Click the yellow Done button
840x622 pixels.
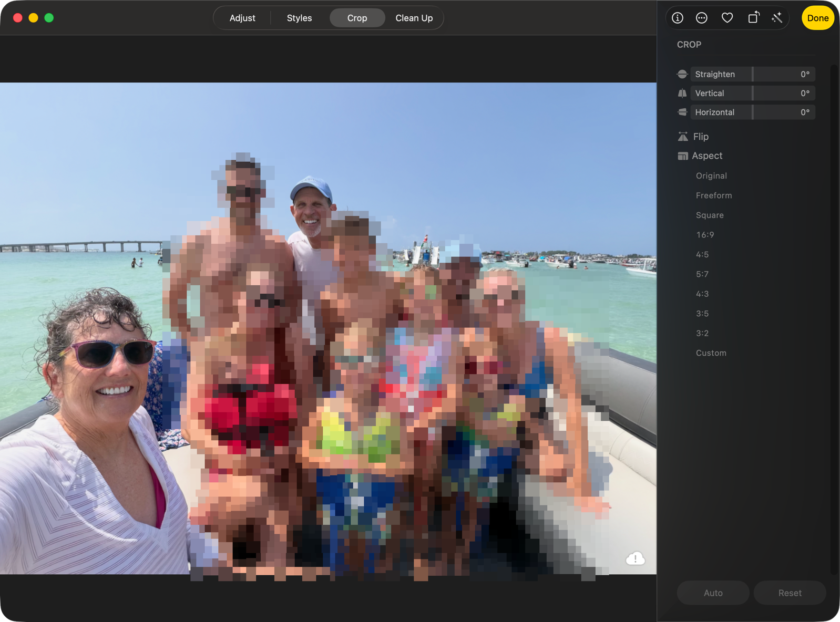point(817,18)
